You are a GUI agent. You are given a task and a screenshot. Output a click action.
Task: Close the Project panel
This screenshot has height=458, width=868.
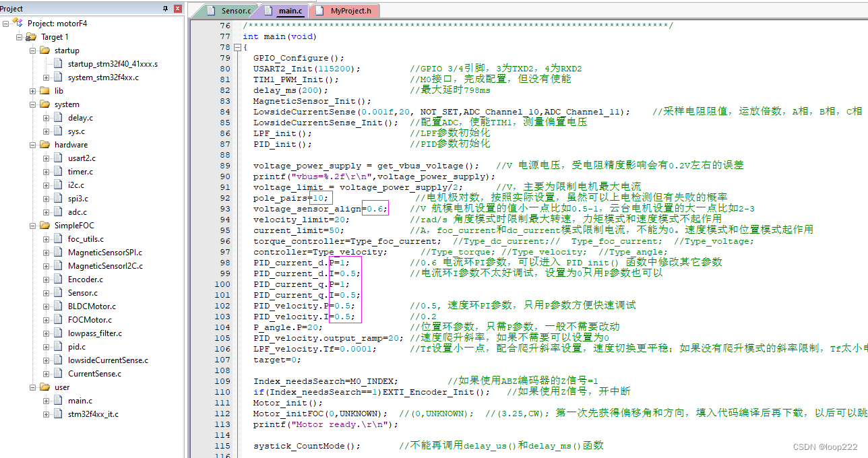click(178, 9)
